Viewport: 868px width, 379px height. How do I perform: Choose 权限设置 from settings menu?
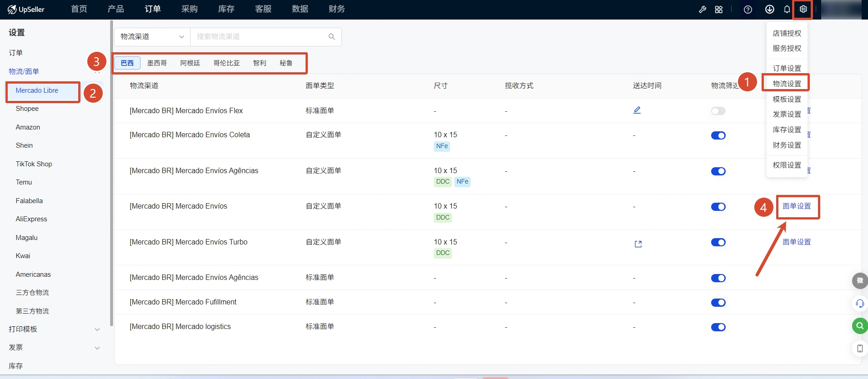tap(787, 165)
